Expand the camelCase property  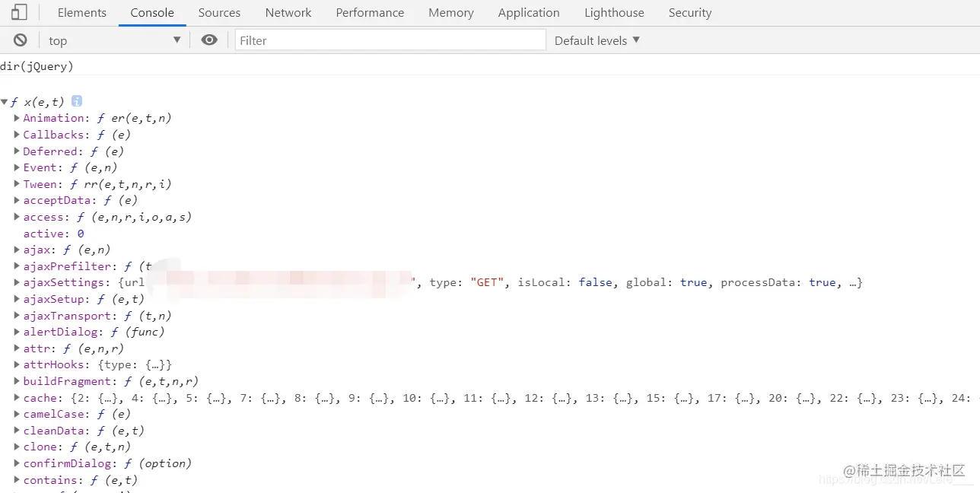(x=17, y=414)
